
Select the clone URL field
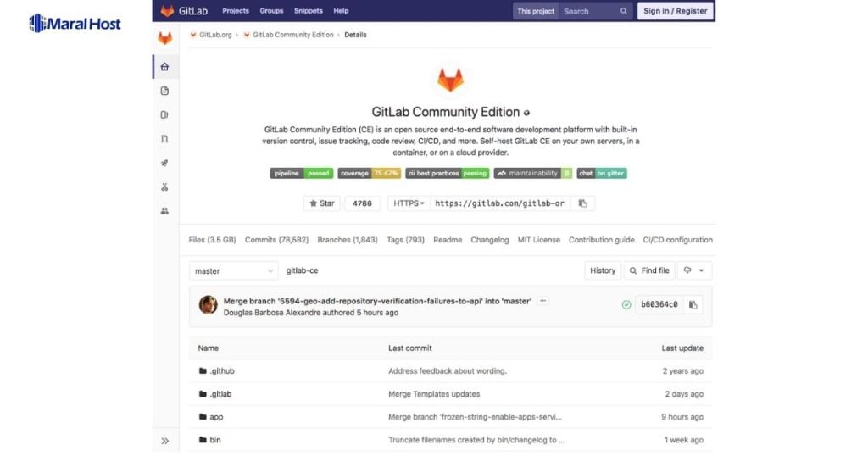point(500,203)
